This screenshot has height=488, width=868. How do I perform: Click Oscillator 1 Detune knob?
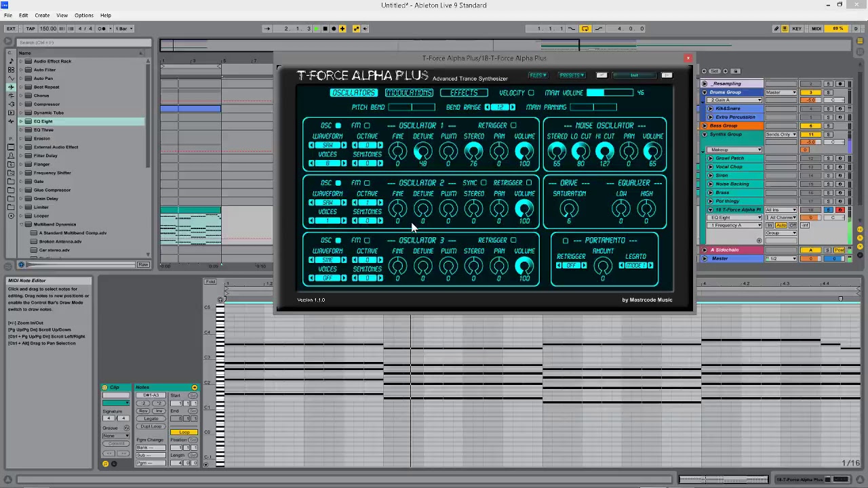point(422,152)
